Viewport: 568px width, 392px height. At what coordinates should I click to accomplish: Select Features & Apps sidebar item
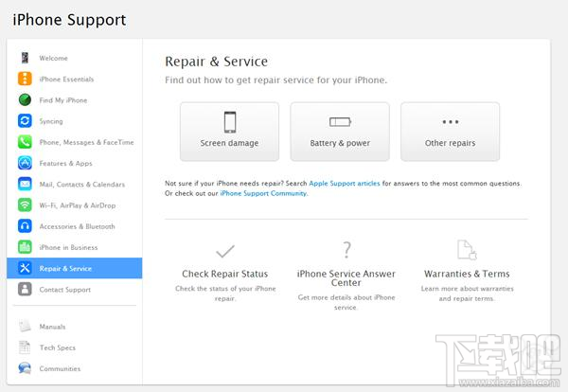click(66, 164)
